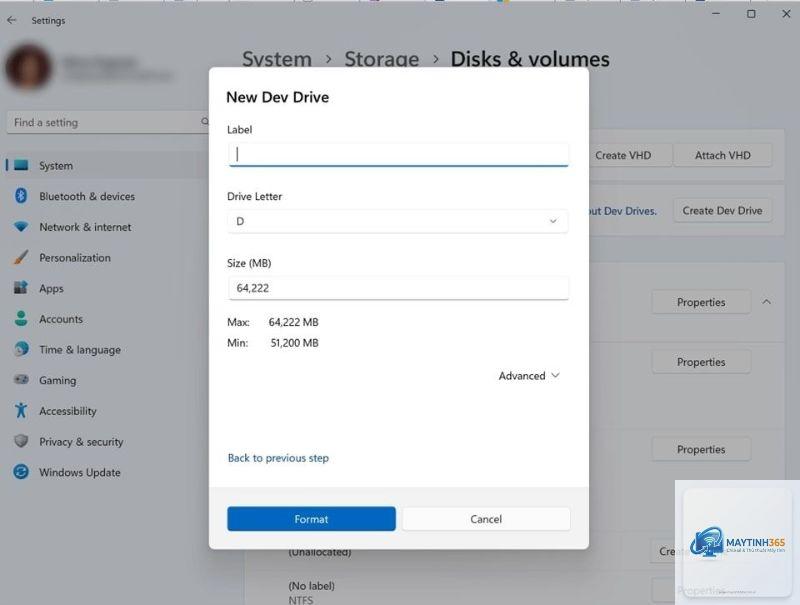
Task: Maximize the Settings window
Action: pyautogui.click(x=751, y=14)
